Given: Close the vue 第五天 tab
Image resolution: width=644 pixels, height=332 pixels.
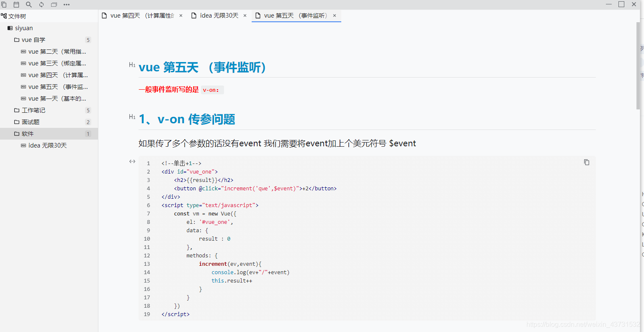Looking at the screenshot, I should tap(335, 16).
